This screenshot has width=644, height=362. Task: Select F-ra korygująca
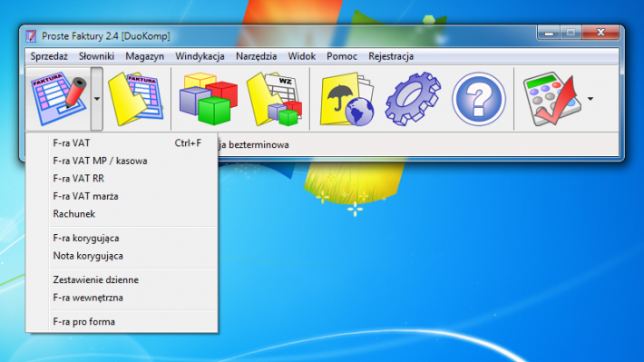click(122, 238)
